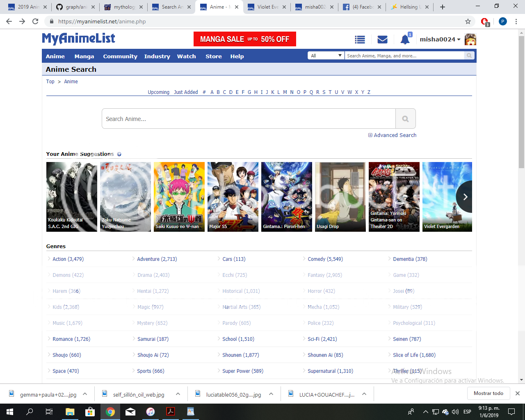525x420 pixels.
Task: Click the Just Added link
Action: pos(186,92)
